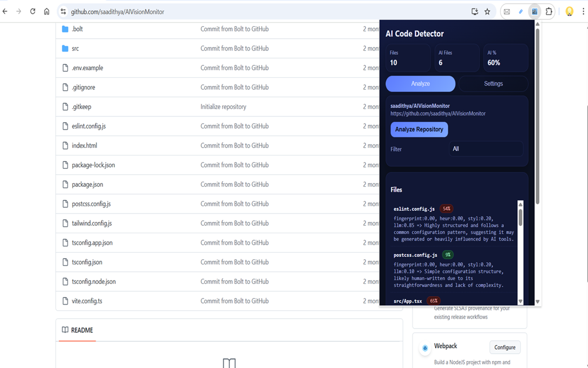Click the install app icon in address bar
Image resolution: width=588 pixels, height=368 pixels.
tap(475, 11)
